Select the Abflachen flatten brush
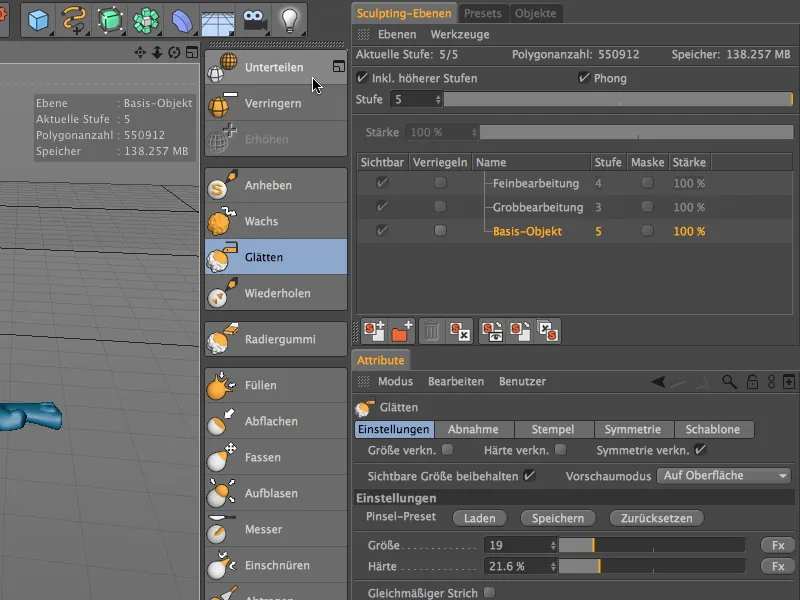800x600 pixels. click(276, 421)
